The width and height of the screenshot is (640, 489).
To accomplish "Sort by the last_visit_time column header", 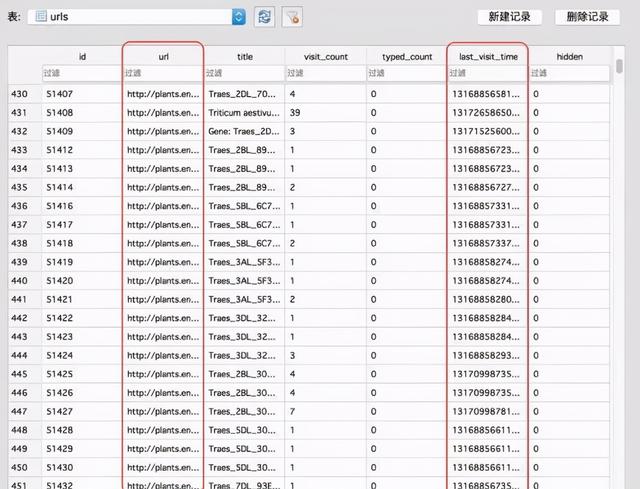I will 488,57.
